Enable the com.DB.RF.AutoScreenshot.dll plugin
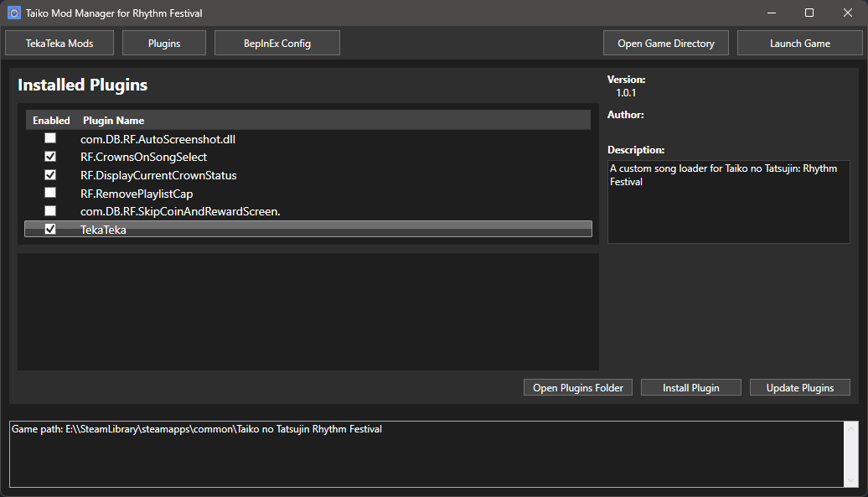868x497 pixels. [x=49, y=138]
